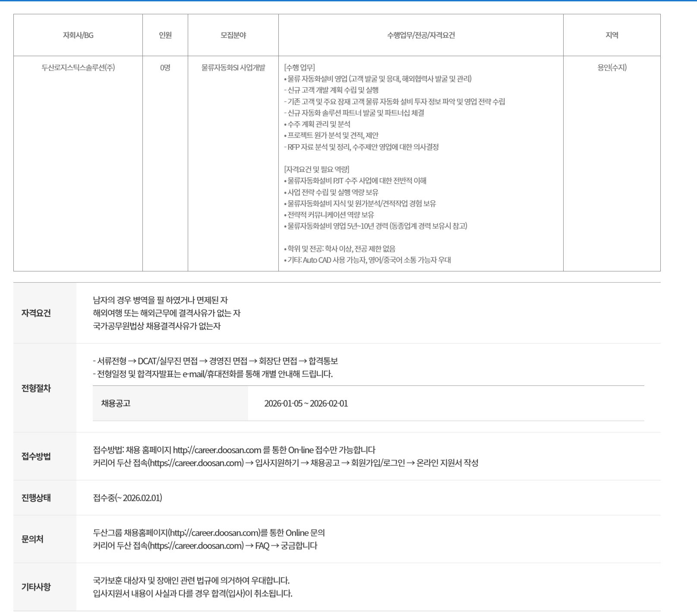The width and height of the screenshot is (697, 616).
Task: Select the 물류자동화SI 사업개발 field cell
Action: 233,68
